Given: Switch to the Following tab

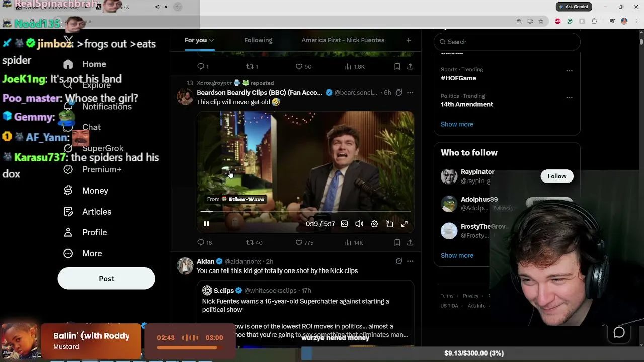Looking at the screenshot, I should pyautogui.click(x=258, y=40).
